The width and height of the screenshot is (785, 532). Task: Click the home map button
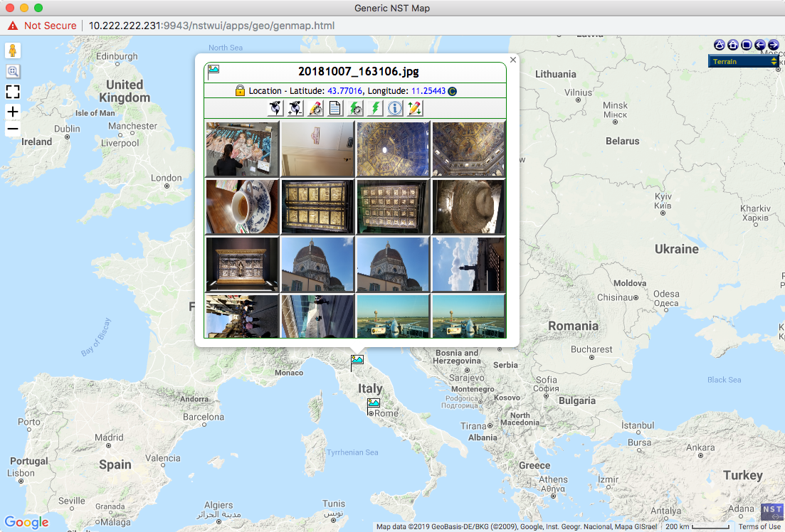click(x=732, y=45)
